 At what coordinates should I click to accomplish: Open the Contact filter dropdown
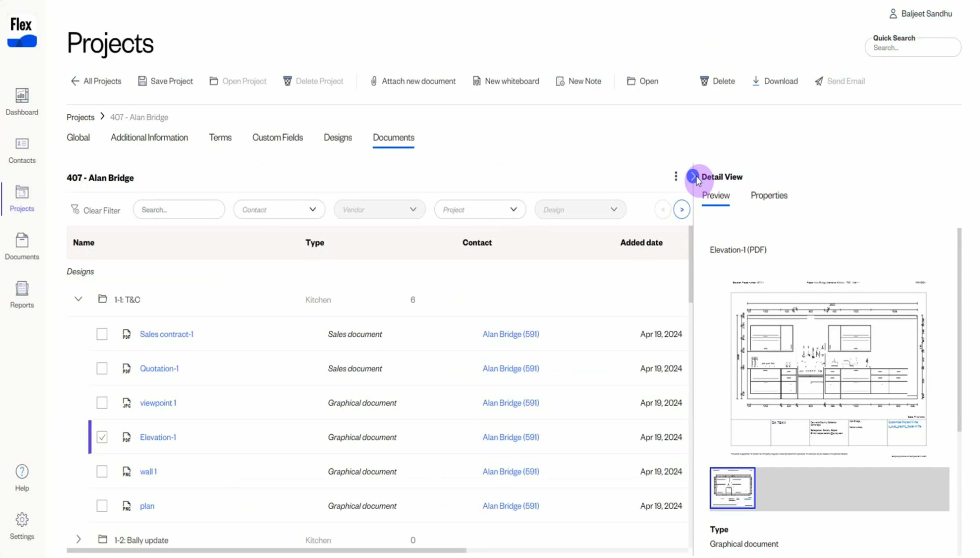pyautogui.click(x=279, y=210)
